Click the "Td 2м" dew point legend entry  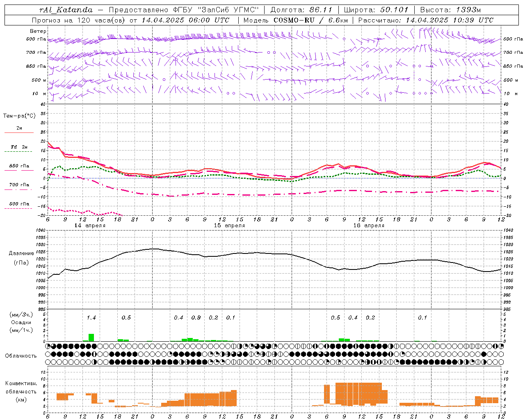(x=19, y=147)
